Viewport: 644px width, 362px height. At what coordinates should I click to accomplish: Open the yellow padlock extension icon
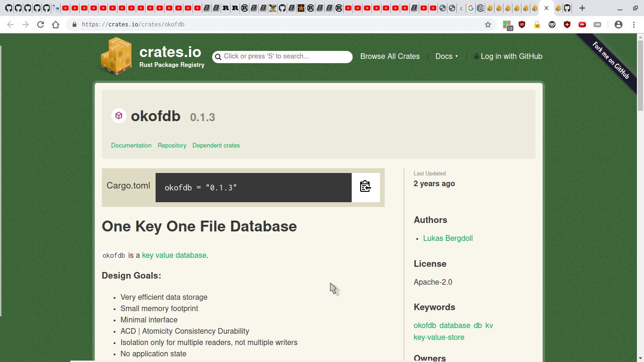click(537, 25)
